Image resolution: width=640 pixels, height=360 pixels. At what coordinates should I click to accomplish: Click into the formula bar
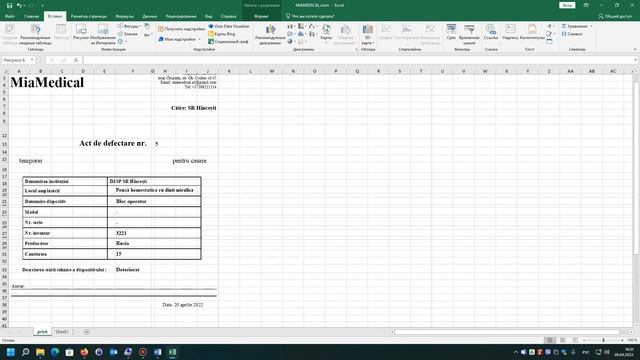tap(357, 60)
